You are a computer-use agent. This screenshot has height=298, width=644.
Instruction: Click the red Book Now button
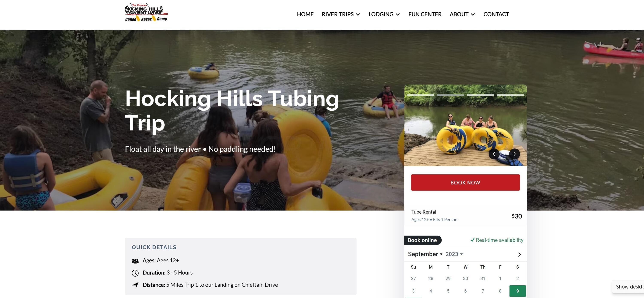coord(465,183)
